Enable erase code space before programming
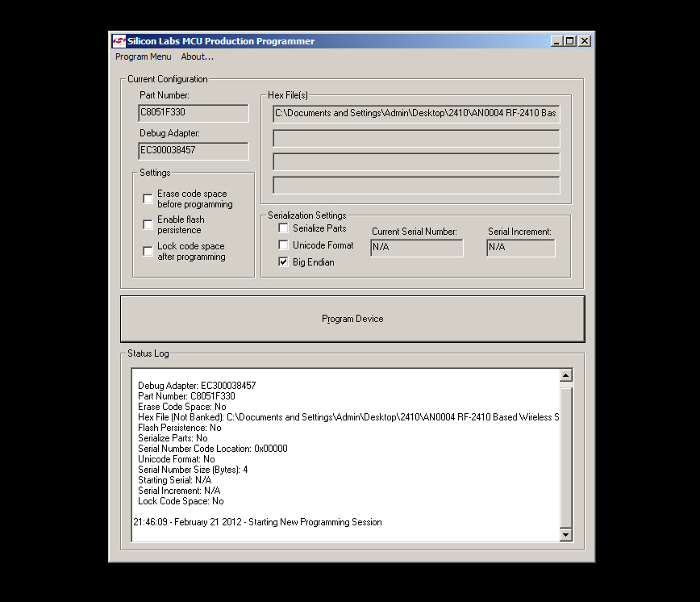The width and height of the screenshot is (700, 602). tap(148, 198)
